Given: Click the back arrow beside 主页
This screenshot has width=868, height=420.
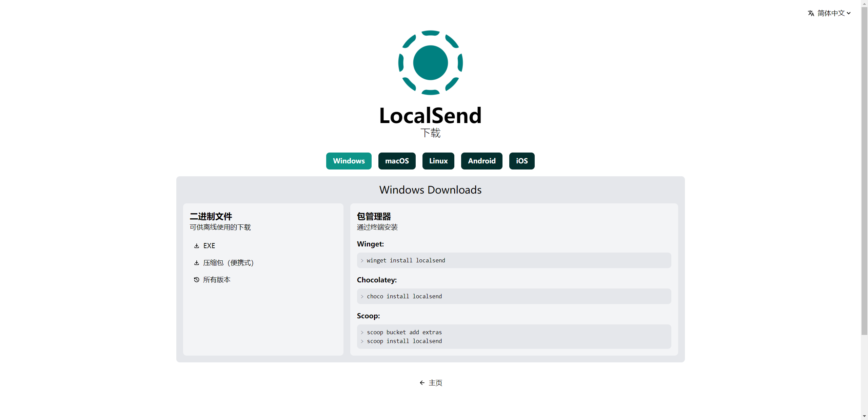Looking at the screenshot, I should 422,383.
